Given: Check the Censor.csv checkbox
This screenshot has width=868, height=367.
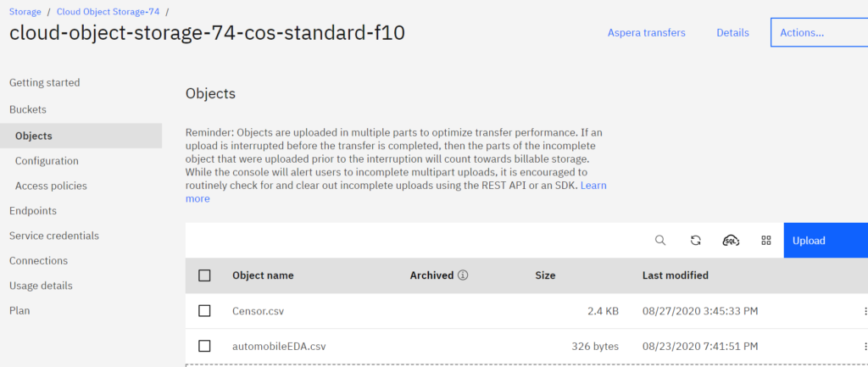Looking at the screenshot, I should point(204,311).
